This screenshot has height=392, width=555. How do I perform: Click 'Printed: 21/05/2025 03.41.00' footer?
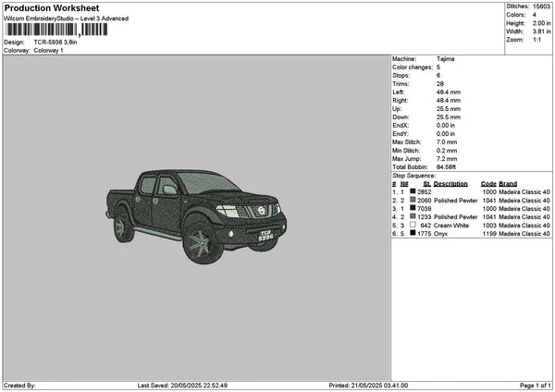(x=368, y=386)
